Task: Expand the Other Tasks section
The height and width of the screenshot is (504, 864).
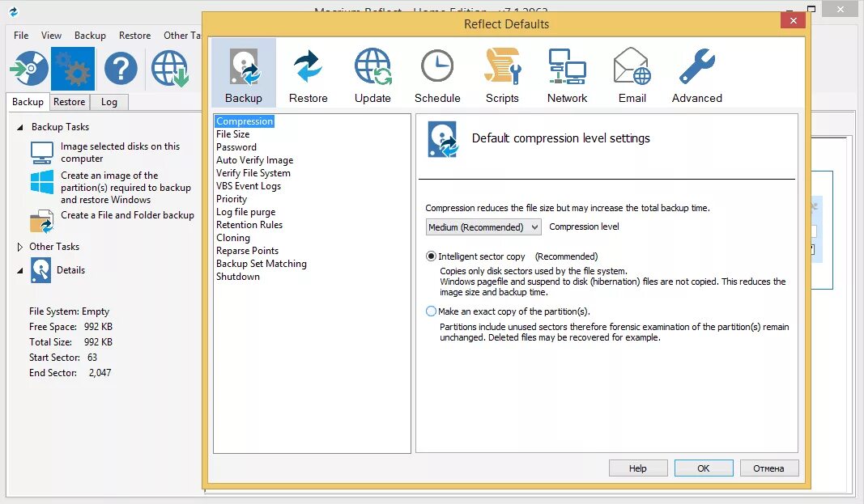Action: click(x=19, y=247)
